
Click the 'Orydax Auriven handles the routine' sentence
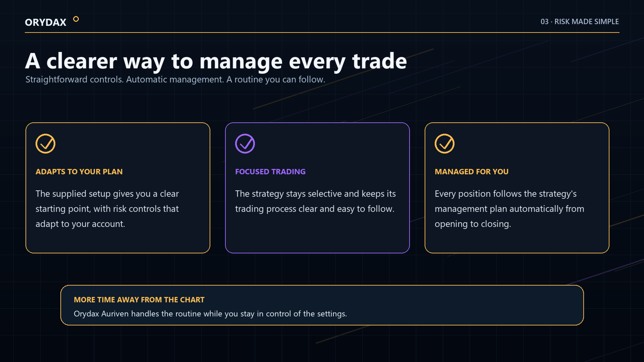click(210, 314)
